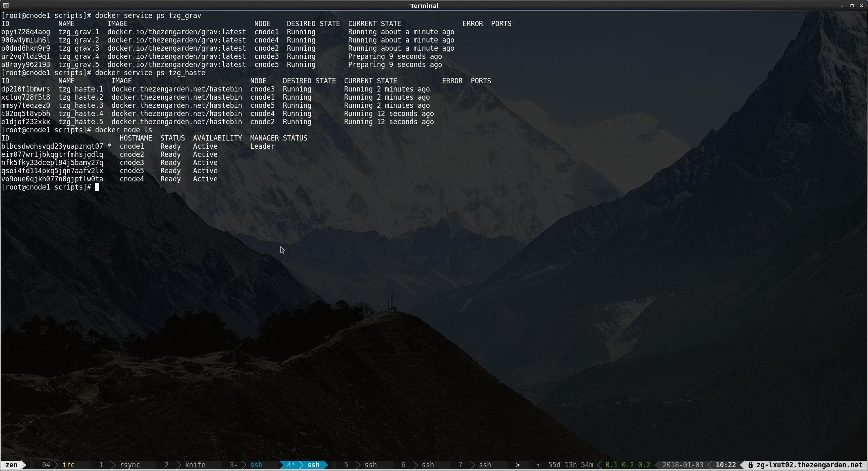This screenshot has height=471, width=868.
Task: Switch to tmux window 1 rsync
Action: click(120, 465)
